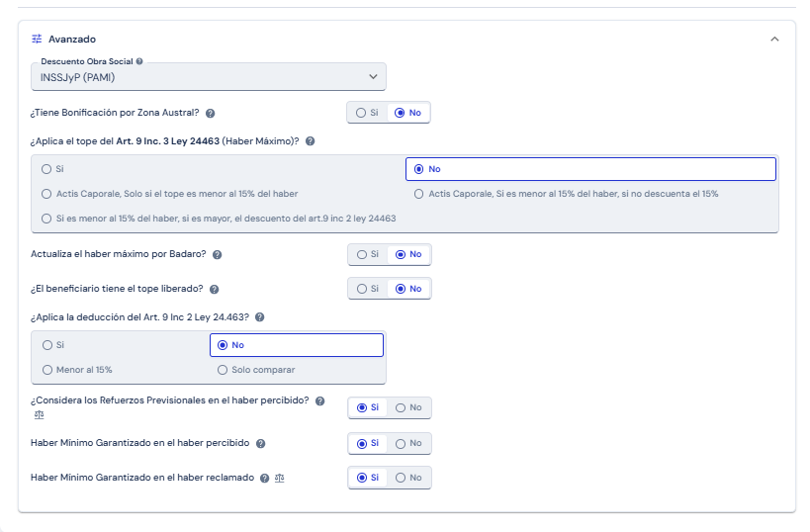Select Si for Actualiza haber máximo por Badaro
This screenshot has width=810, height=532.
pyautogui.click(x=368, y=254)
